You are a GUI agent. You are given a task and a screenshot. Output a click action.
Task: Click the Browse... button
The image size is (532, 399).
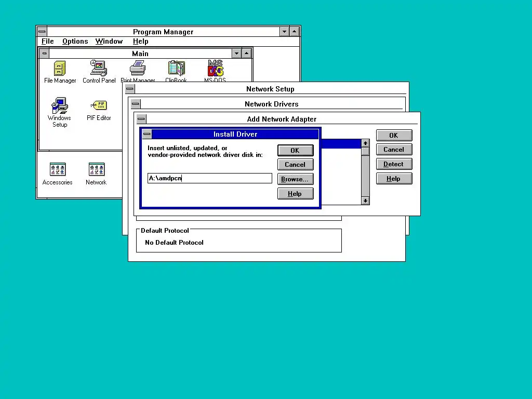point(295,179)
